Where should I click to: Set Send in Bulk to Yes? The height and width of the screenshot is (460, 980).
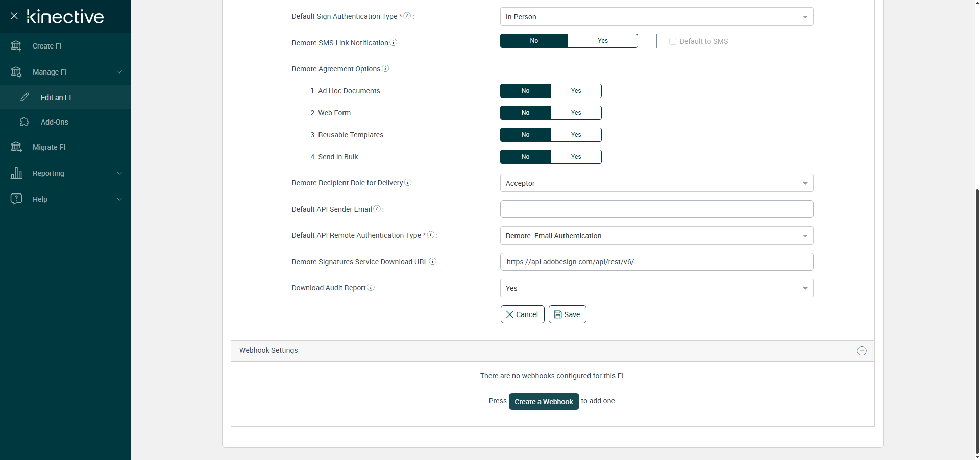coord(576,157)
